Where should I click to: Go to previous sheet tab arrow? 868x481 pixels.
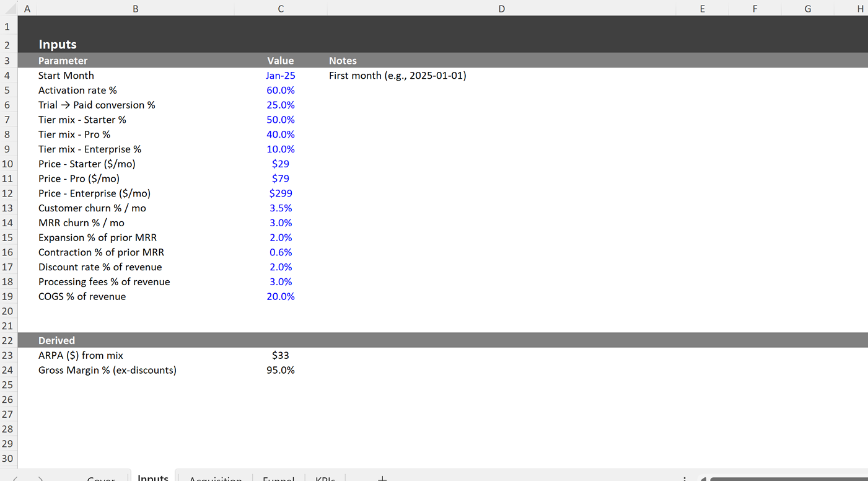[15, 478]
